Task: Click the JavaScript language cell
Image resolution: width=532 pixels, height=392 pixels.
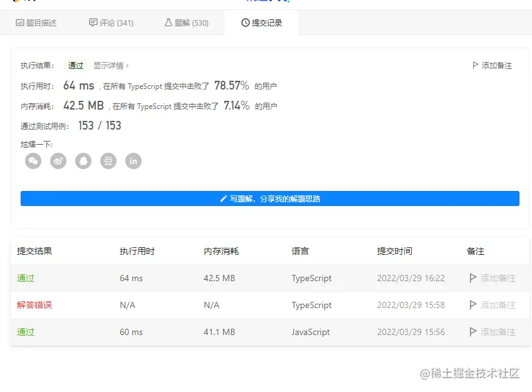Action: click(310, 332)
